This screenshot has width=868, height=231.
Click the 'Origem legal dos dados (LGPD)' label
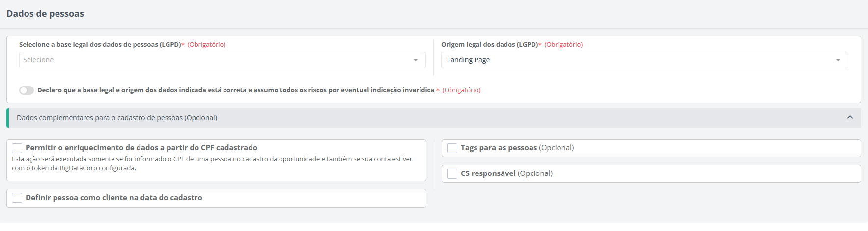tap(489, 45)
